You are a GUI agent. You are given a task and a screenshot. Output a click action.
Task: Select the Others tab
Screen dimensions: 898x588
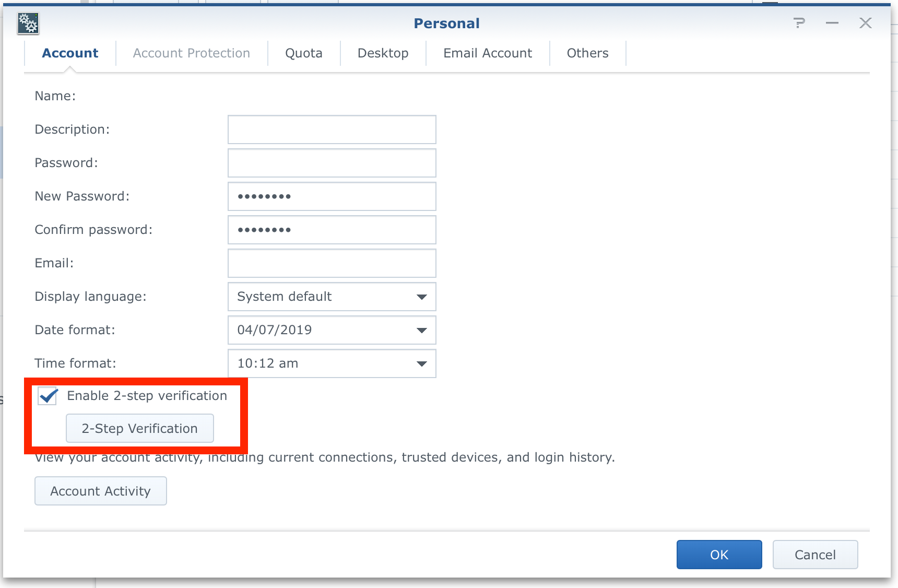point(587,53)
